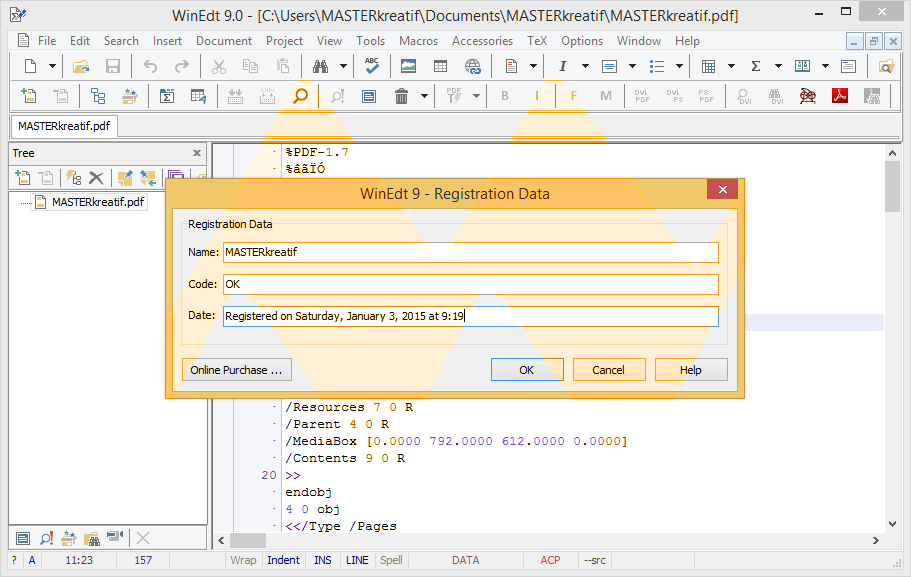The image size is (911, 577).
Task: Click the DATA status bar entry
Action: pos(465,560)
